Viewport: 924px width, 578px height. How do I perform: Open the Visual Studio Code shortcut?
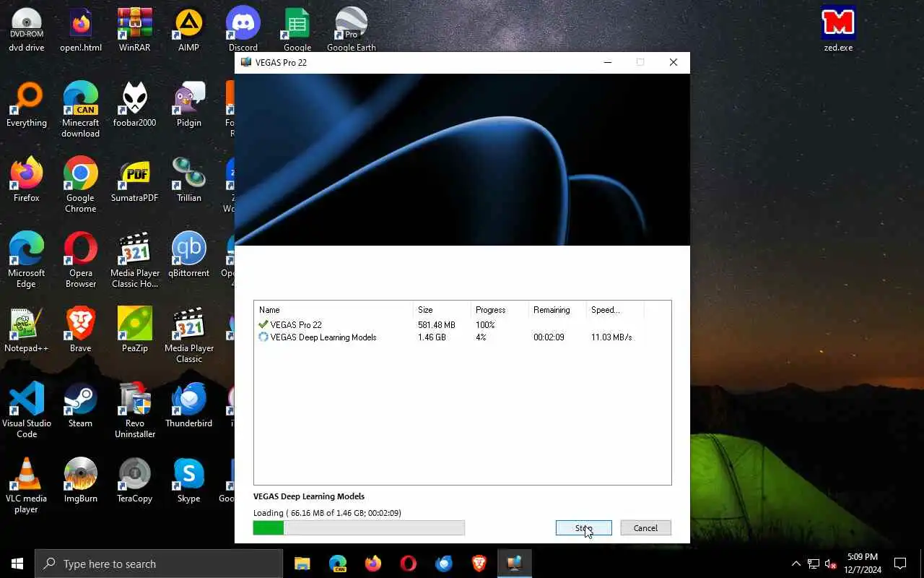click(x=27, y=410)
